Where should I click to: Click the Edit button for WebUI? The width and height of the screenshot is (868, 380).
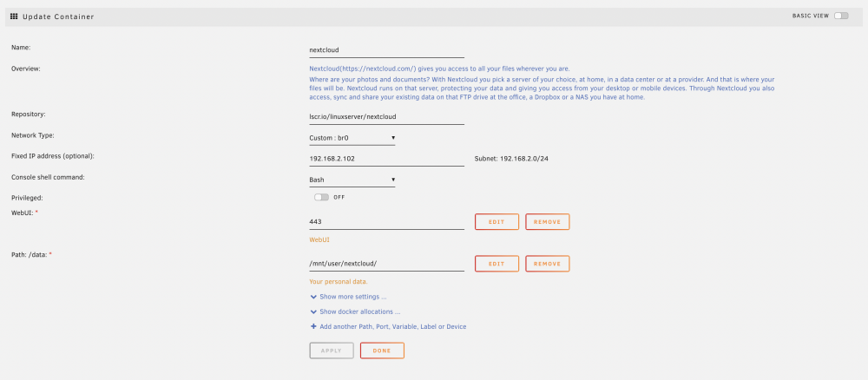click(496, 222)
